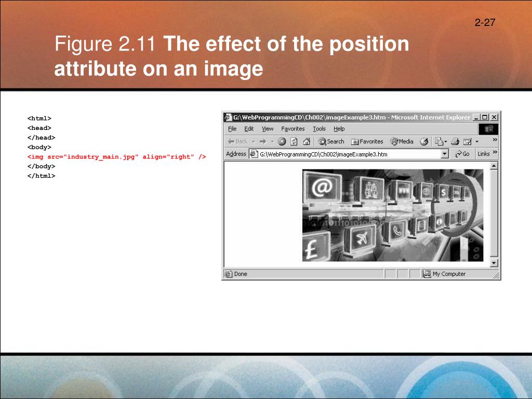Open the Search pane from toolbar
532x399 pixels.
[331, 141]
